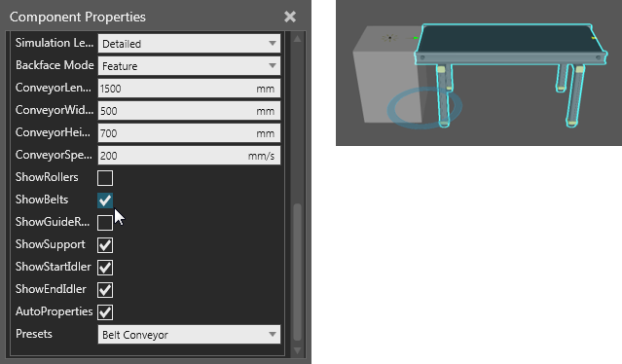This screenshot has height=364, width=622.
Task: Uncheck the ShowBelts checkbox
Action: click(x=105, y=200)
